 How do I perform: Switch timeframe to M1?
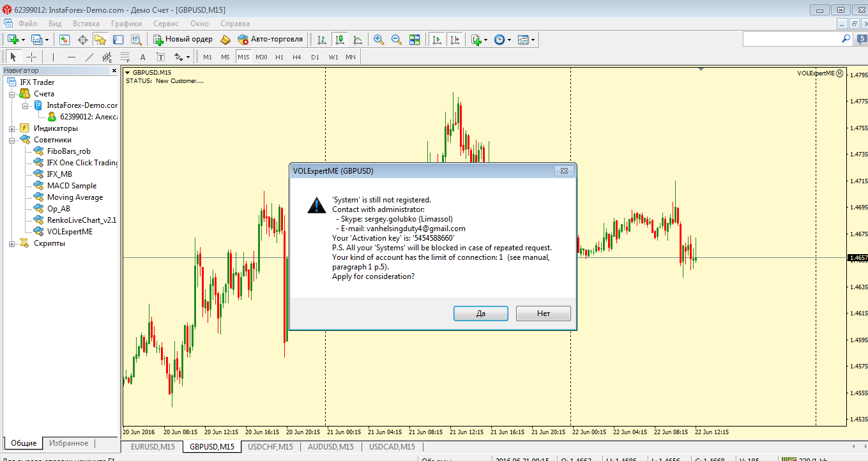(208, 57)
